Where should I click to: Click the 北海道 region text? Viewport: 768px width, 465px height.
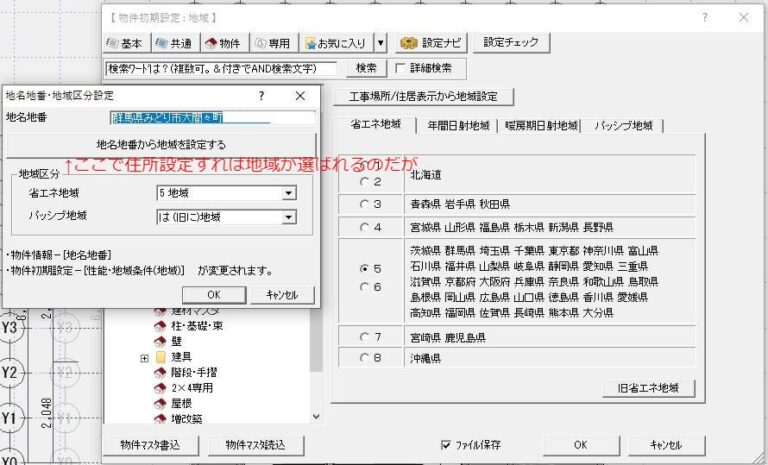click(x=426, y=175)
